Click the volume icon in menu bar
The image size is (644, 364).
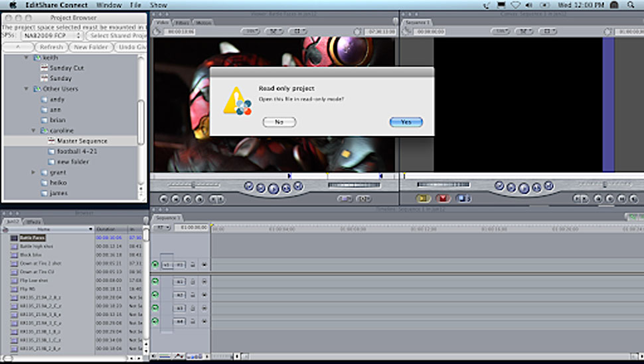pyautogui.click(x=529, y=5)
